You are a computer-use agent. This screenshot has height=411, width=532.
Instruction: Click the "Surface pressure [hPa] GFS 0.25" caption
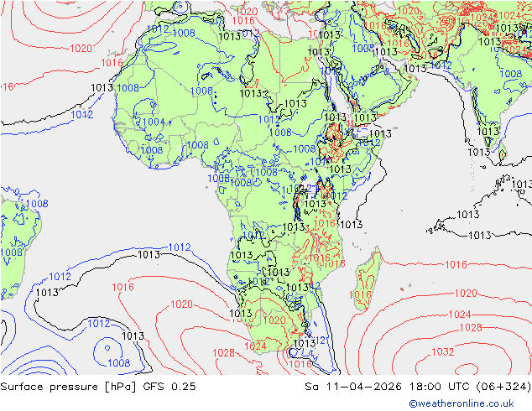(x=98, y=387)
